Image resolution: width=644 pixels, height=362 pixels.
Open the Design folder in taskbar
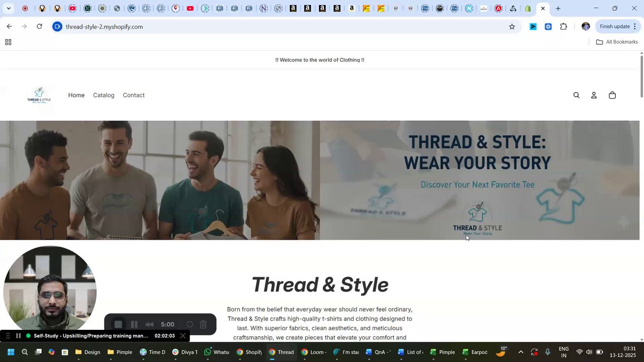click(88, 352)
